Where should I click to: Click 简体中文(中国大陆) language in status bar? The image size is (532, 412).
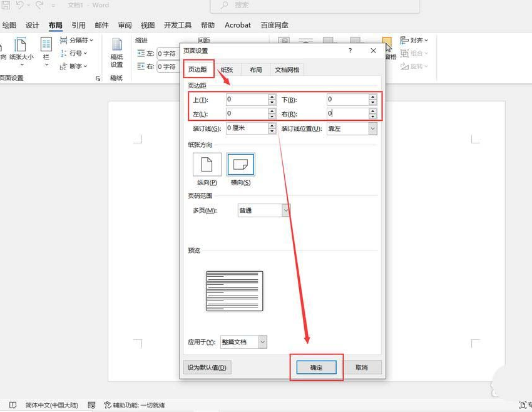(x=51, y=405)
